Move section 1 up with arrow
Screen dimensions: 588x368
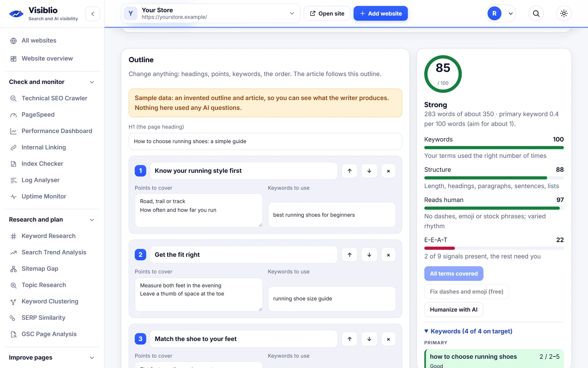tap(350, 171)
